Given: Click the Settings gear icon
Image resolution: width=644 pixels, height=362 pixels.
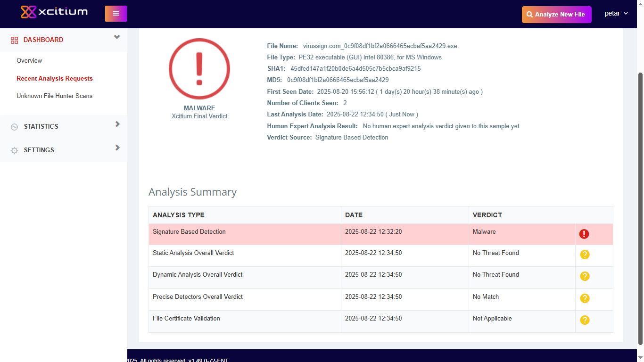Looking at the screenshot, I should tap(14, 150).
